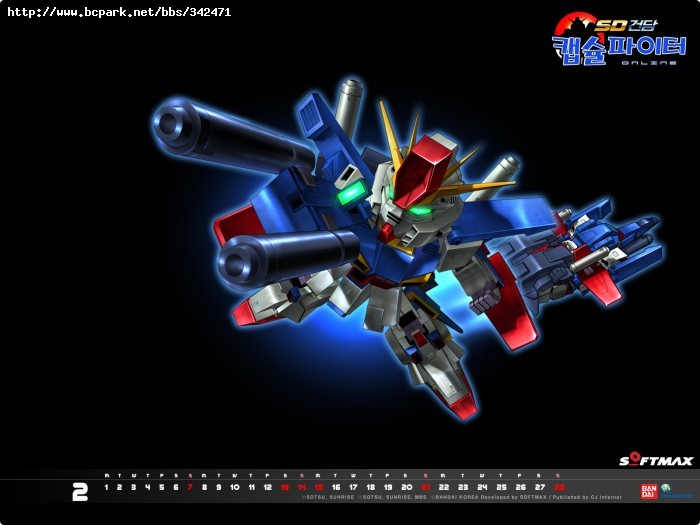Select calendar date 10
This screenshot has width=700, height=525.
[x=235, y=487]
